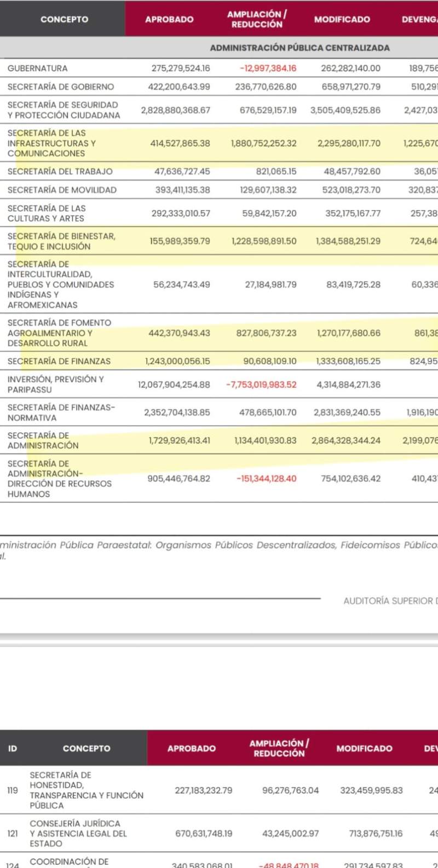Select the SECRETARÍA DE GOBIERNO concept cell
This screenshot has width=438, height=868.
tap(61, 86)
